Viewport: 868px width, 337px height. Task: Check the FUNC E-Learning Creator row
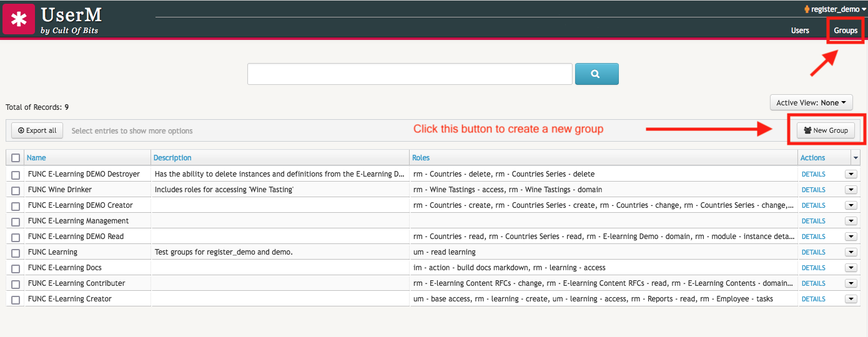pyautogui.click(x=16, y=300)
